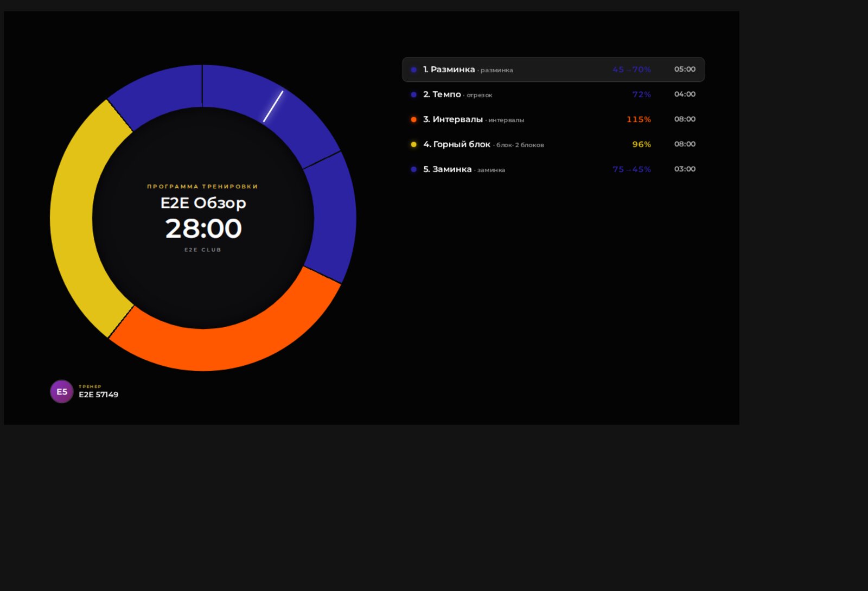Click the purple E5 trainer avatar
This screenshot has width=868, height=591.
[x=62, y=391]
